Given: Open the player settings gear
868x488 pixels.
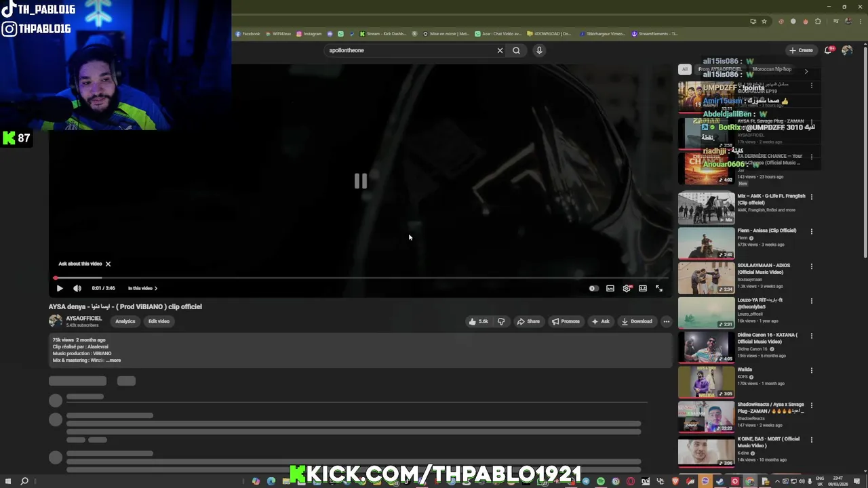Looking at the screenshot, I should pyautogui.click(x=627, y=288).
